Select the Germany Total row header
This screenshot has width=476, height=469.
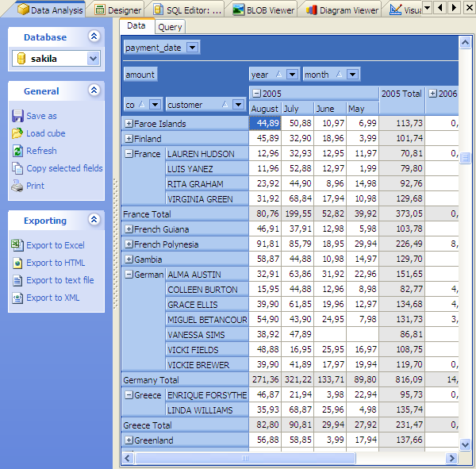pyautogui.click(x=185, y=379)
